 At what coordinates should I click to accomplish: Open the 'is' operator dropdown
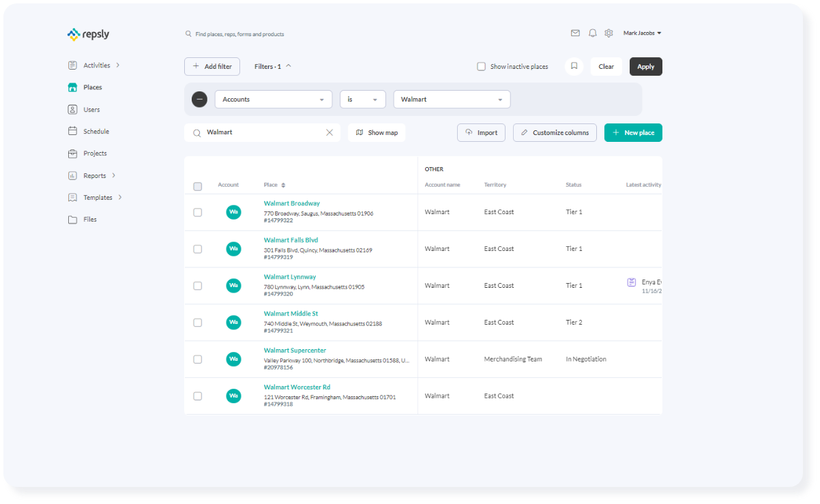pos(363,99)
